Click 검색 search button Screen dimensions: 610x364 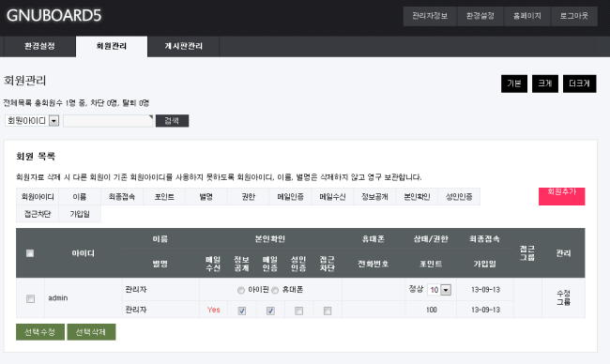(172, 121)
